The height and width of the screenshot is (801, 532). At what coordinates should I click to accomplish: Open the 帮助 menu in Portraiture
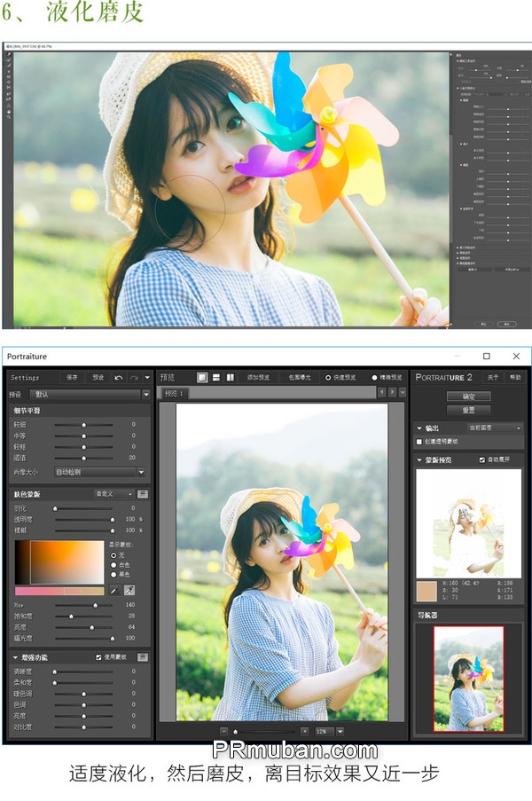coord(515,377)
